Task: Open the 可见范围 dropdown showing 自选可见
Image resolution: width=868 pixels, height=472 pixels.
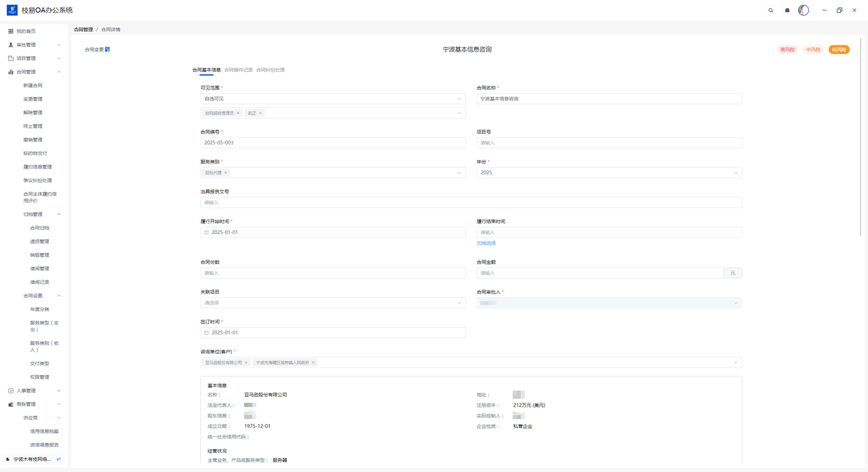Action: (x=332, y=99)
